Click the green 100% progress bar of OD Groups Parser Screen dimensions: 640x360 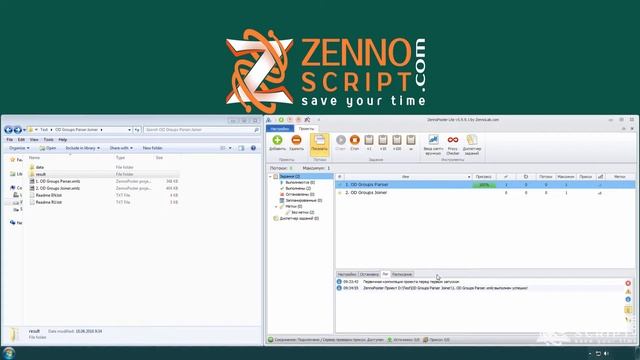484,185
